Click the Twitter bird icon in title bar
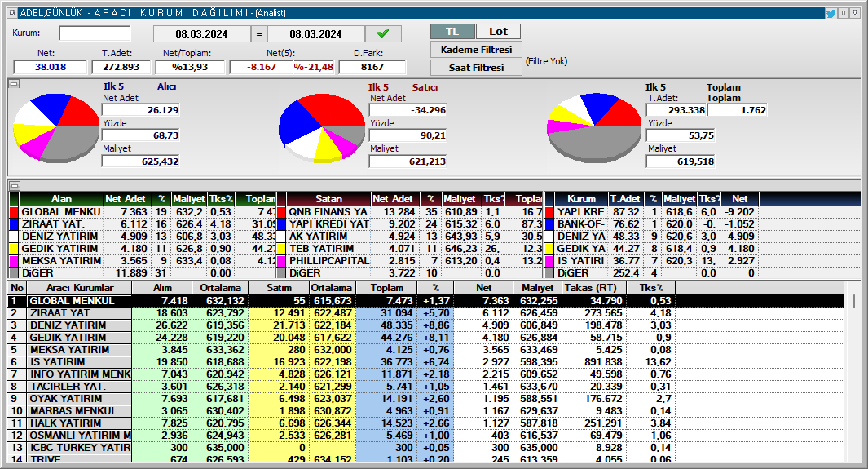This screenshot has height=469, width=868. point(831,13)
